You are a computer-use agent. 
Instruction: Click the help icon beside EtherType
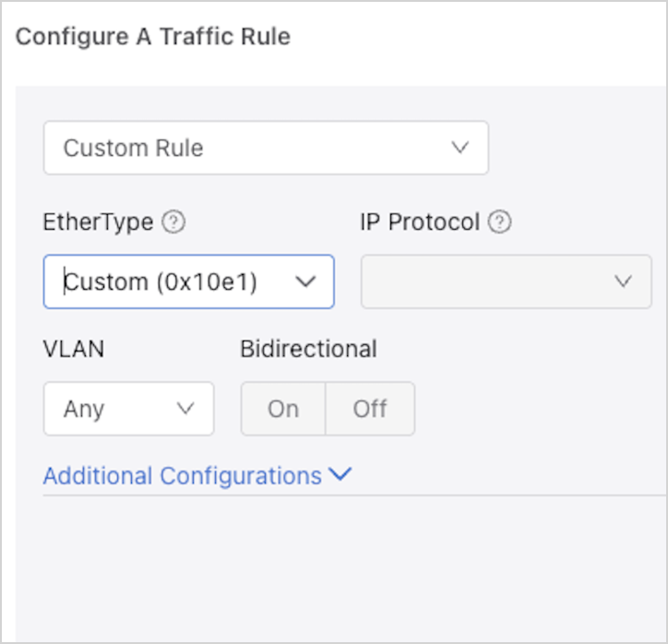click(x=173, y=222)
